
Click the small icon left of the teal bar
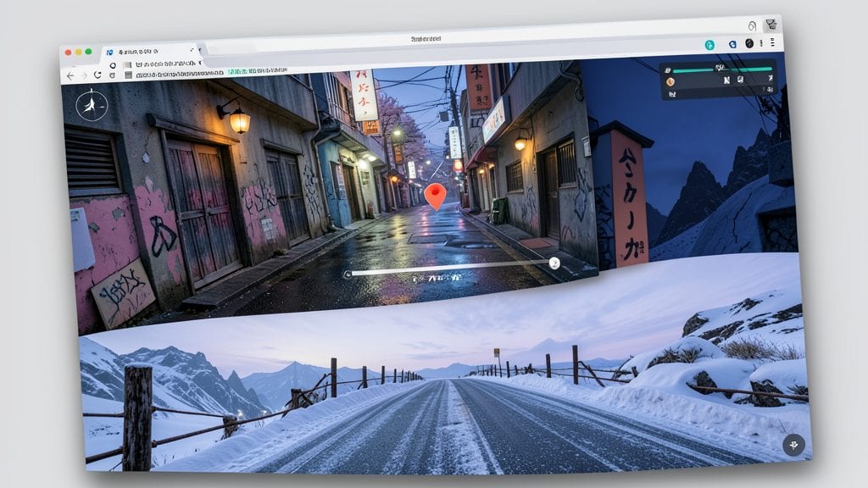coord(668,70)
